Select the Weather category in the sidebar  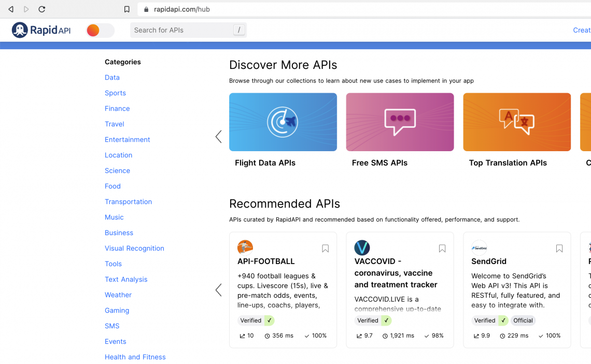[118, 295]
